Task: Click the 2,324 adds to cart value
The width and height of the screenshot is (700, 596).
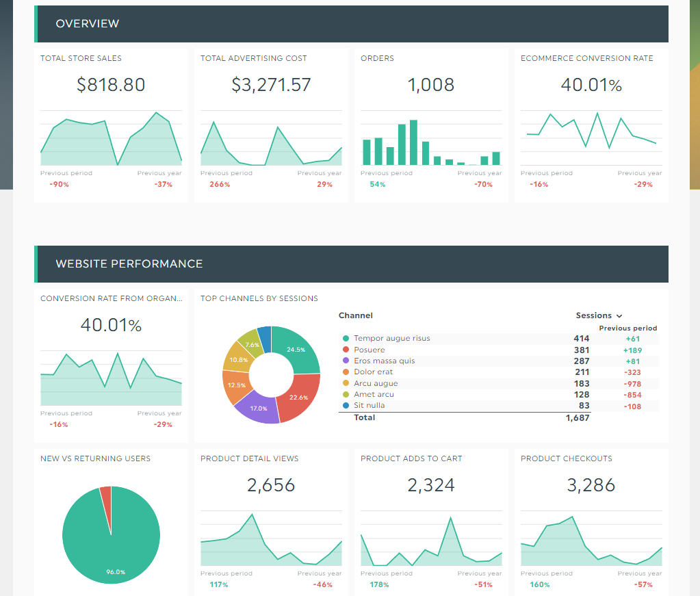Action: tap(431, 485)
